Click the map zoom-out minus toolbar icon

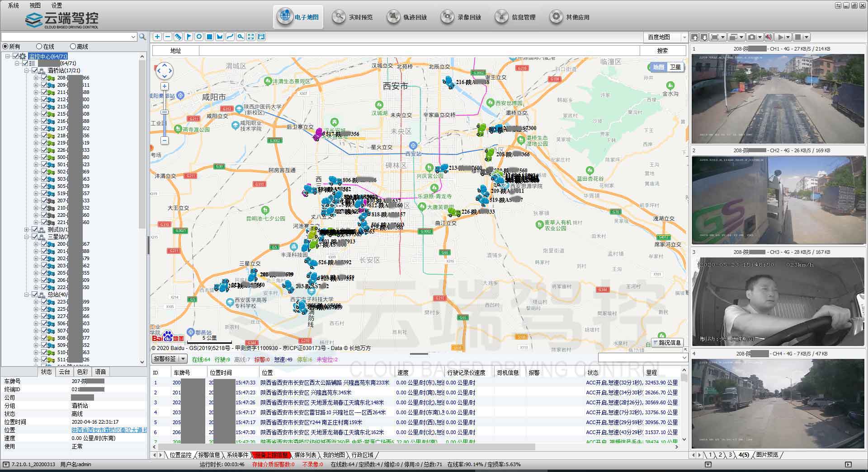pos(167,37)
